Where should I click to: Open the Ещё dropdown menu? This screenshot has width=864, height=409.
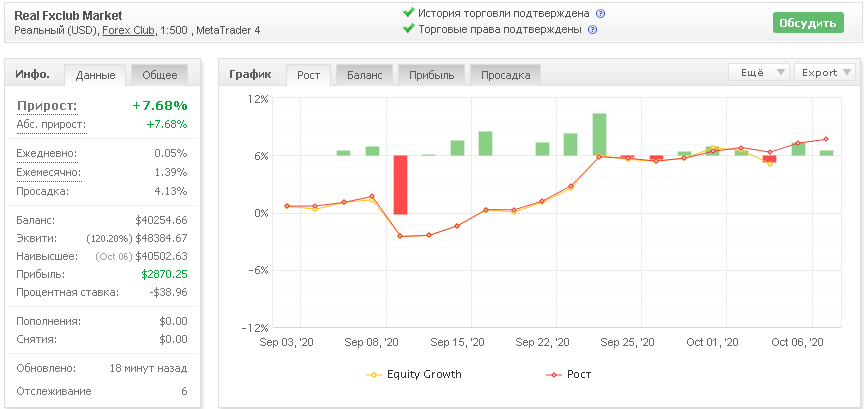(x=759, y=72)
